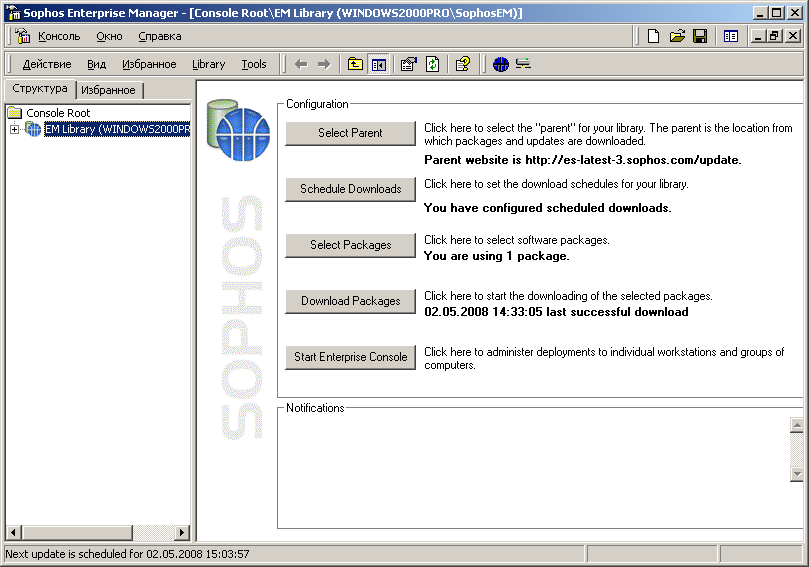Click the New window icon
This screenshot has width=809, height=567.
pos(731,37)
